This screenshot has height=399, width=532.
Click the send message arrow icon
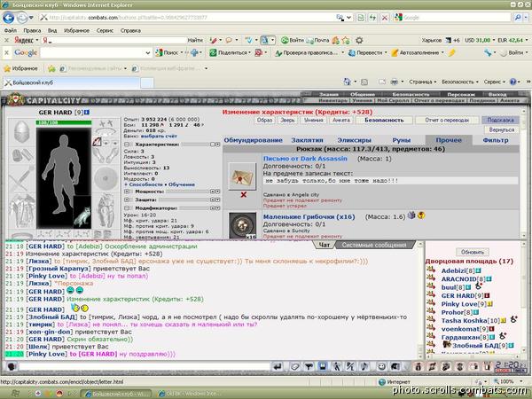tap(278, 367)
